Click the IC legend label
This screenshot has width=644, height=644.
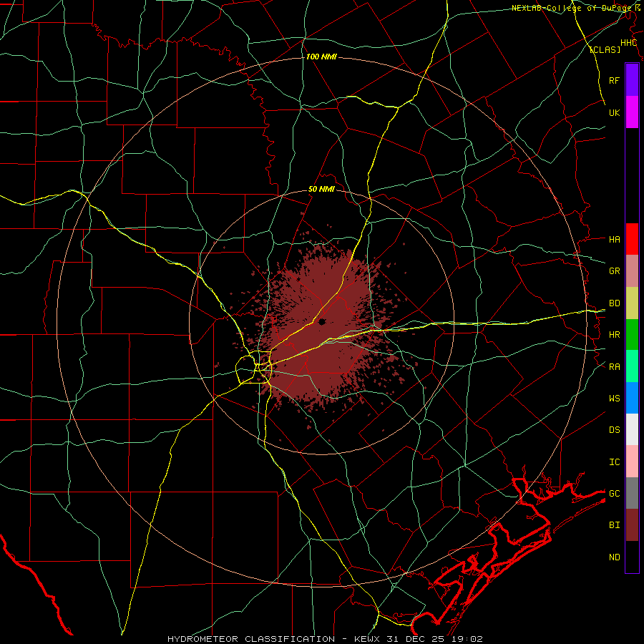pyautogui.click(x=614, y=462)
